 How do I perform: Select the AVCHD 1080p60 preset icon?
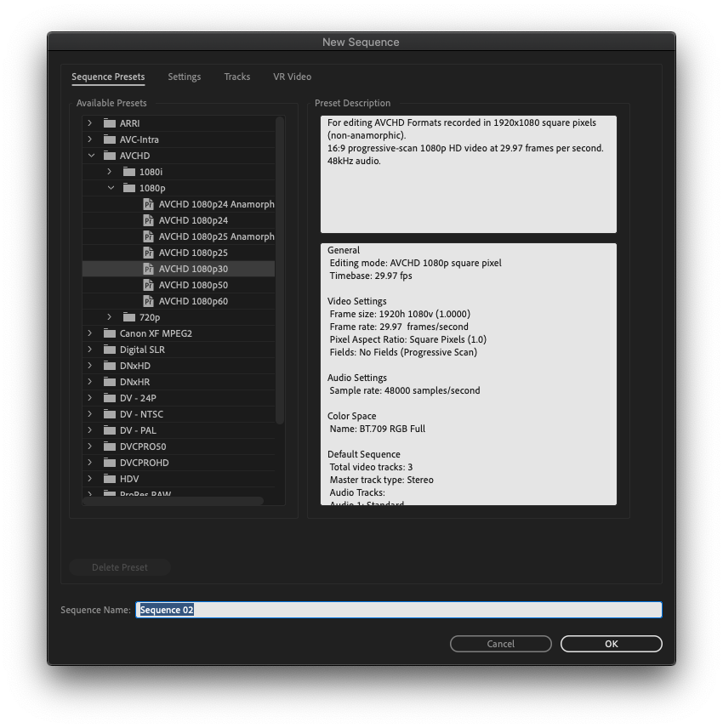click(x=149, y=301)
